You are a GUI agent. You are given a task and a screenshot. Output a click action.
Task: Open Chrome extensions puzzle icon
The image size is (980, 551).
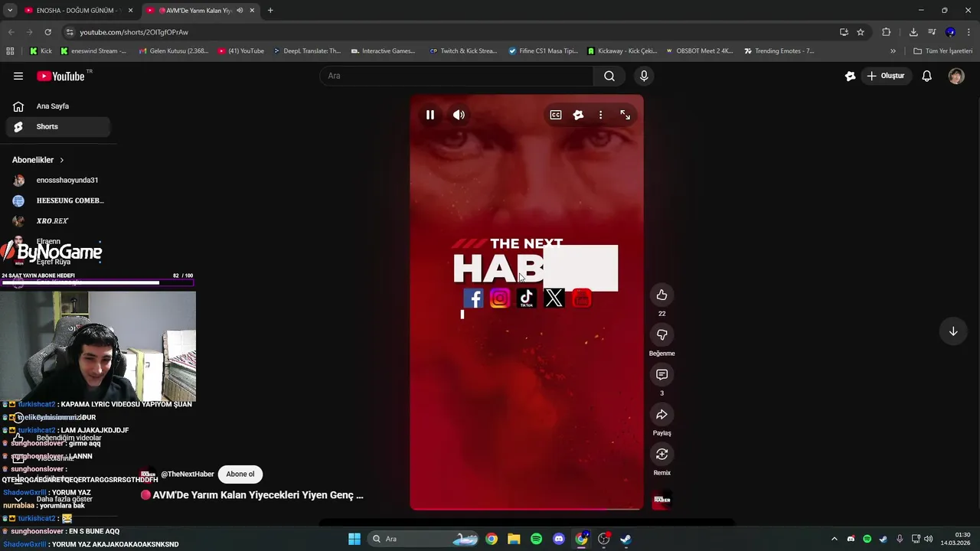(887, 32)
